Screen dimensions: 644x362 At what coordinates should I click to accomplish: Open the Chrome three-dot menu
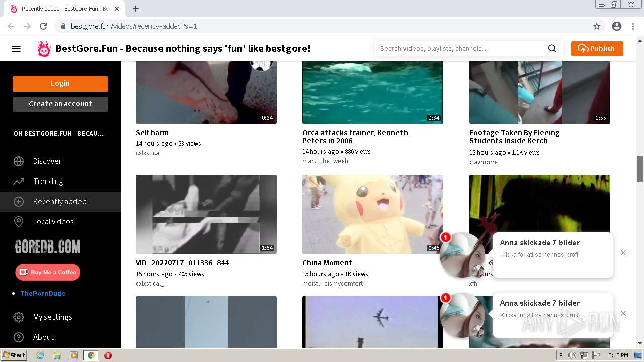pyautogui.click(x=634, y=26)
